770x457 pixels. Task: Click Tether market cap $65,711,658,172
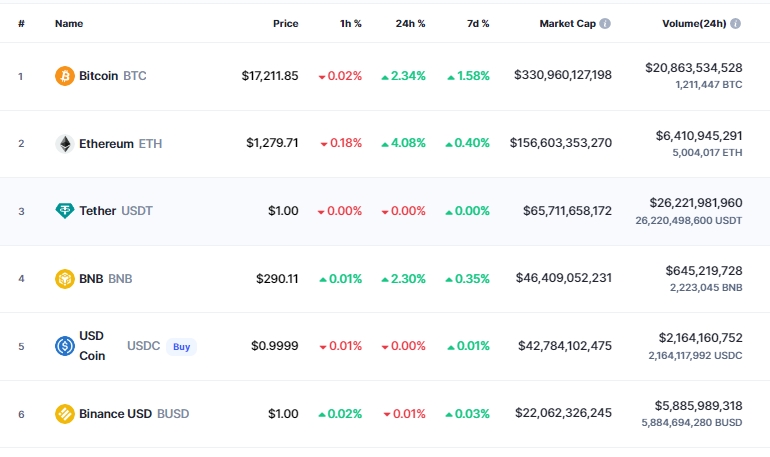tap(567, 211)
